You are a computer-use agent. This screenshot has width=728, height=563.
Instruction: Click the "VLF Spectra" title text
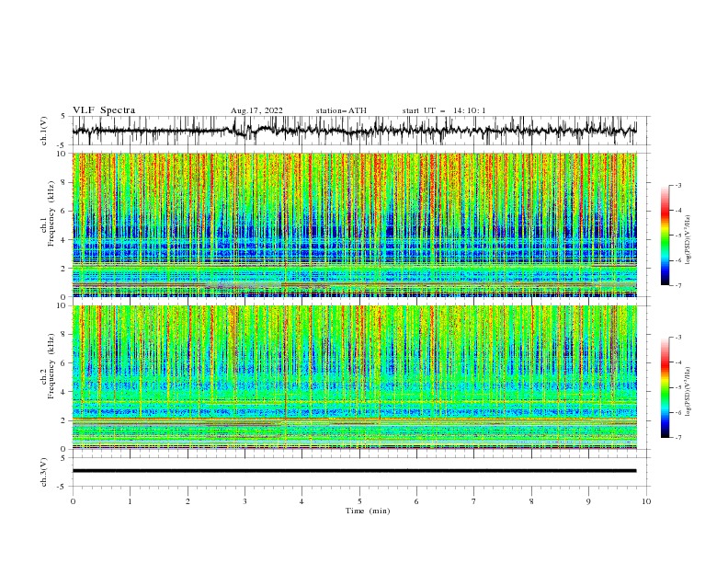click(104, 110)
